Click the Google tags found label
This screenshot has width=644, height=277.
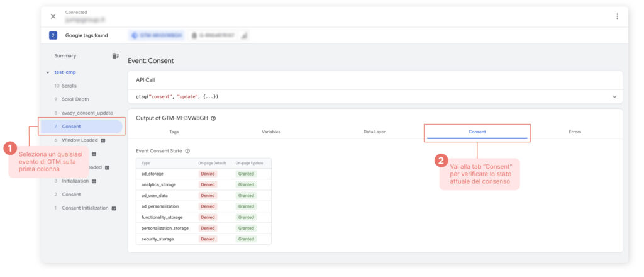click(87, 35)
